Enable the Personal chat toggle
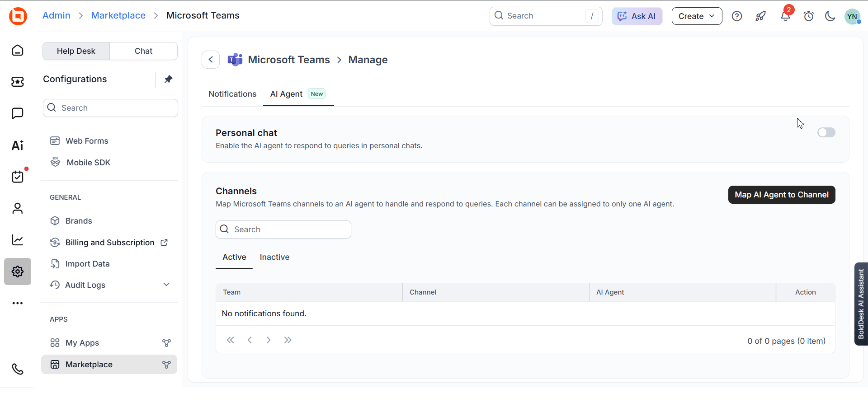Screen dimensions: 868x412 [826, 132]
